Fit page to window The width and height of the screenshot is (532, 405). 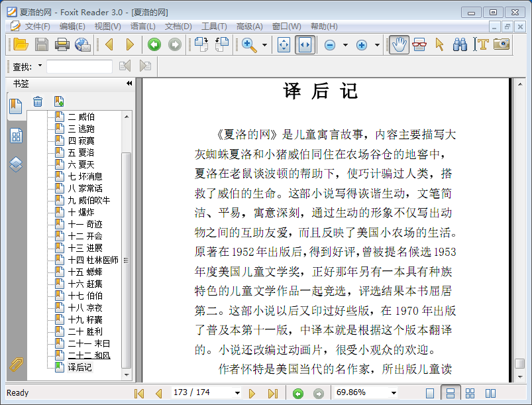point(284,44)
